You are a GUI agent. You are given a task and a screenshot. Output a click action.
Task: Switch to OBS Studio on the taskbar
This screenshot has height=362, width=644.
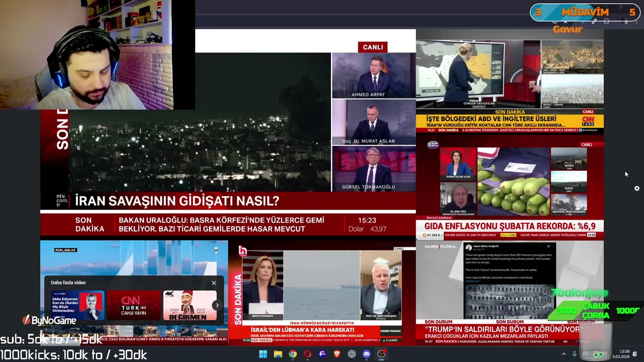point(382,354)
